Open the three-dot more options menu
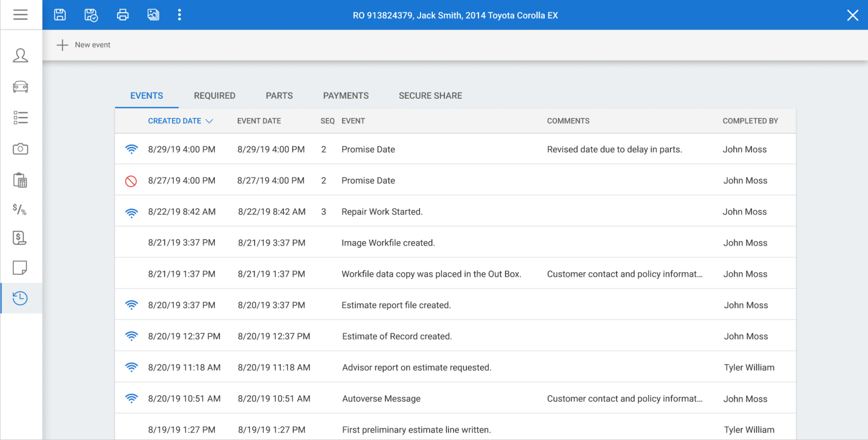Screen dimensions: 868x440 (x=179, y=15)
